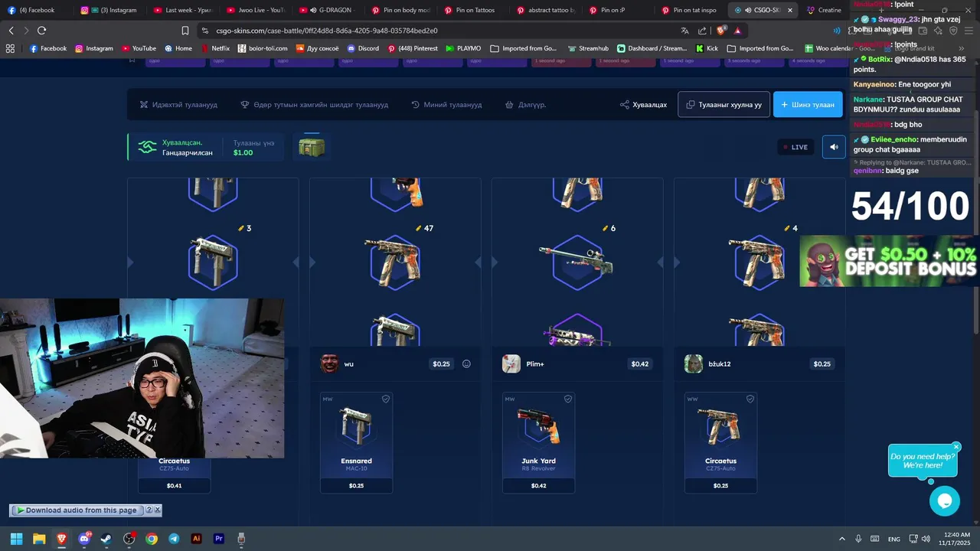Bookmark this page using the bookmark icon
The height and width of the screenshot is (551, 980).
coord(185,31)
